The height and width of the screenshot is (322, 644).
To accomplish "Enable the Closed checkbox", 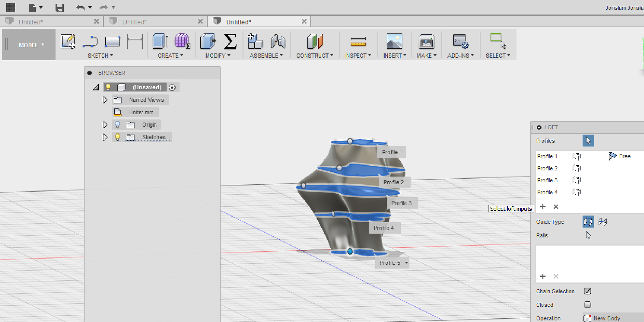I will pyautogui.click(x=588, y=305).
